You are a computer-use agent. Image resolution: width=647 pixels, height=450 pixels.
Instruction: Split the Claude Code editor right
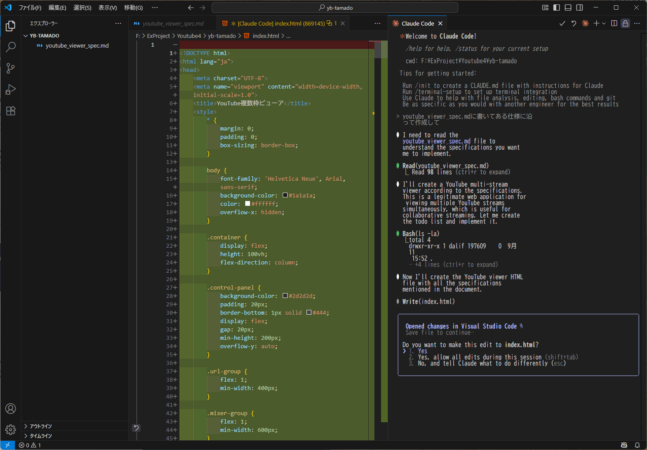614,24
